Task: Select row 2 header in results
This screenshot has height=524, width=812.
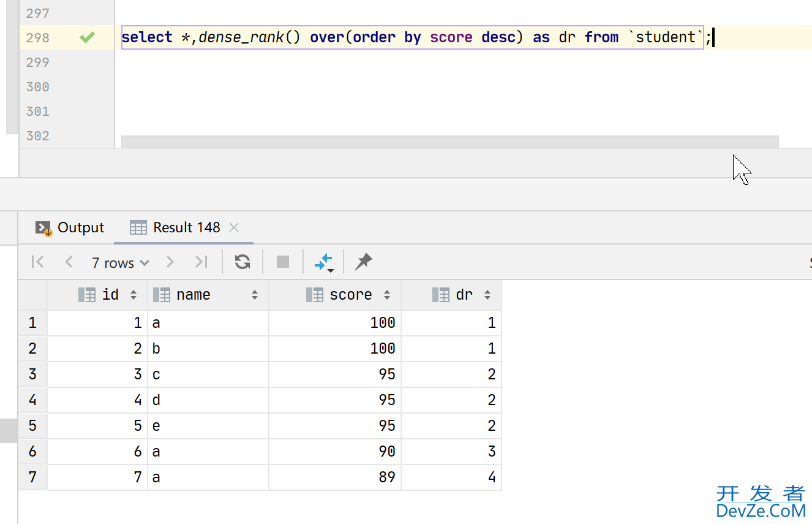Action: click(32, 349)
